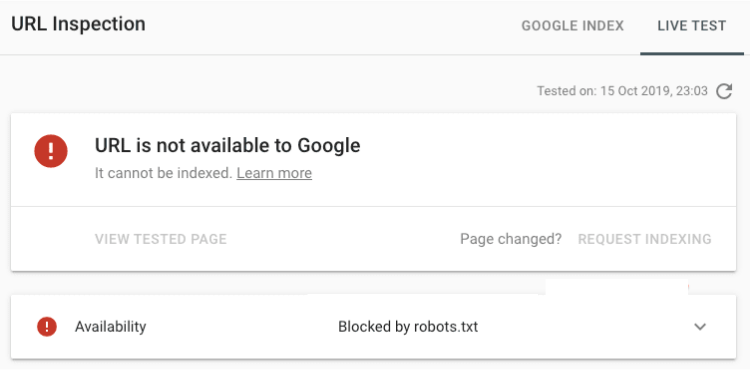Click the Blocked by robots.txt status text
The height and width of the screenshot is (370, 750).
408,327
